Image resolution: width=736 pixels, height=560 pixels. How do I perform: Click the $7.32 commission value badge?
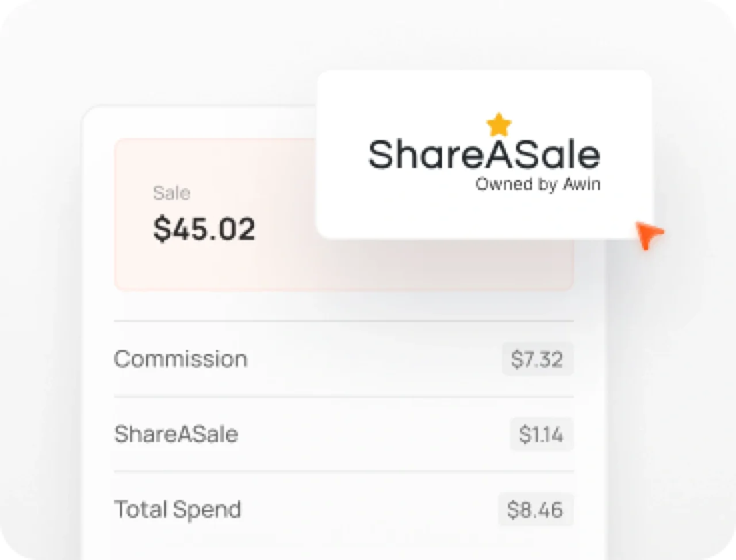[x=537, y=359]
